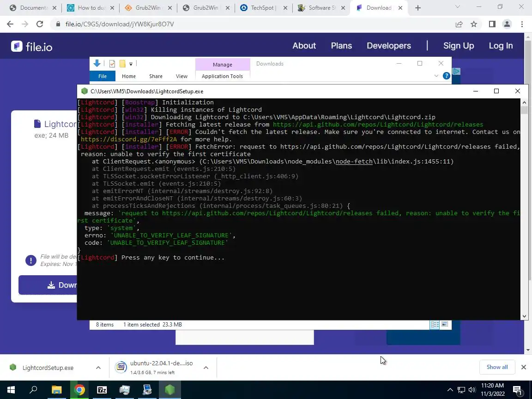Open the Explorer File menu
Viewport: 532px width, 399px height.
(x=103, y=76)
